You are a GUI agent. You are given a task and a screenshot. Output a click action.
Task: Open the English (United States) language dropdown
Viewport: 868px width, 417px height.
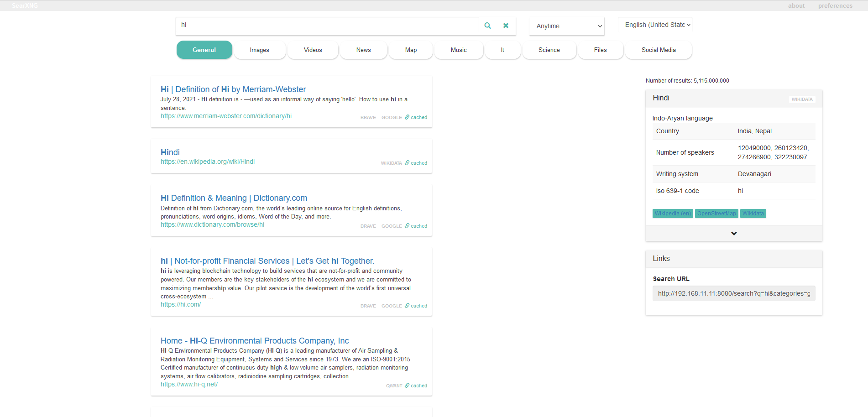click(x=655, y=25)
